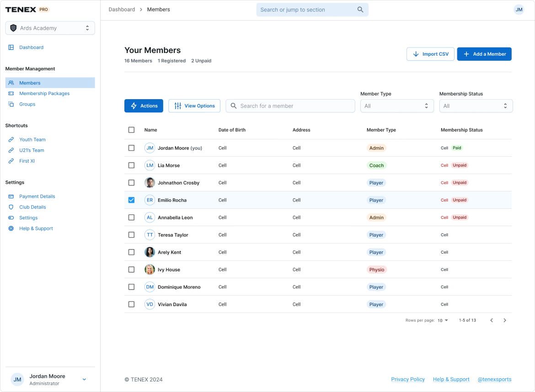The height and width of the screenshot is (392, 535).
Task: Click the First XI link icon
Action: click(x=11, y=161)
